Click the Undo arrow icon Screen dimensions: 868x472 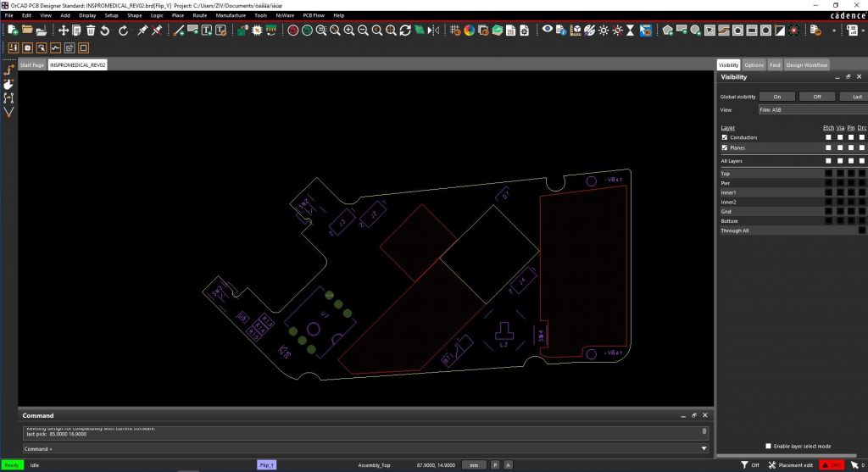click(x=105, y=31)
